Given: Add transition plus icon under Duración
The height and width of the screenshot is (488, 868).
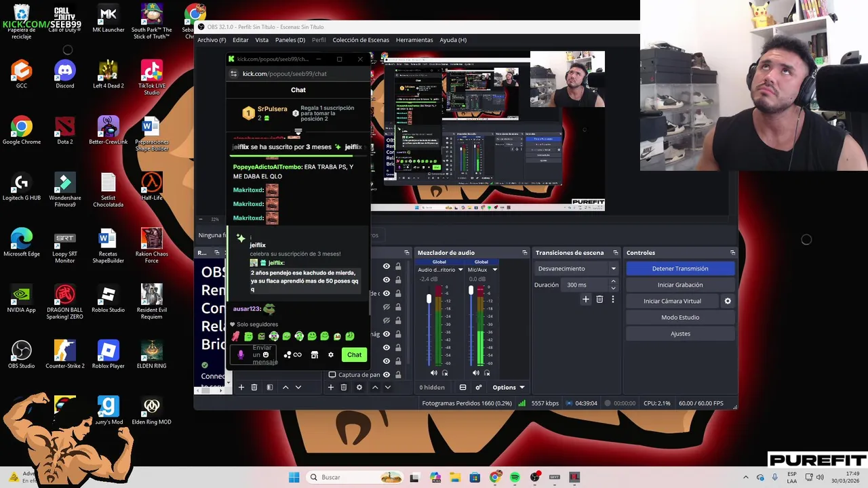Looking at the screenshot, I should [586, 299].
